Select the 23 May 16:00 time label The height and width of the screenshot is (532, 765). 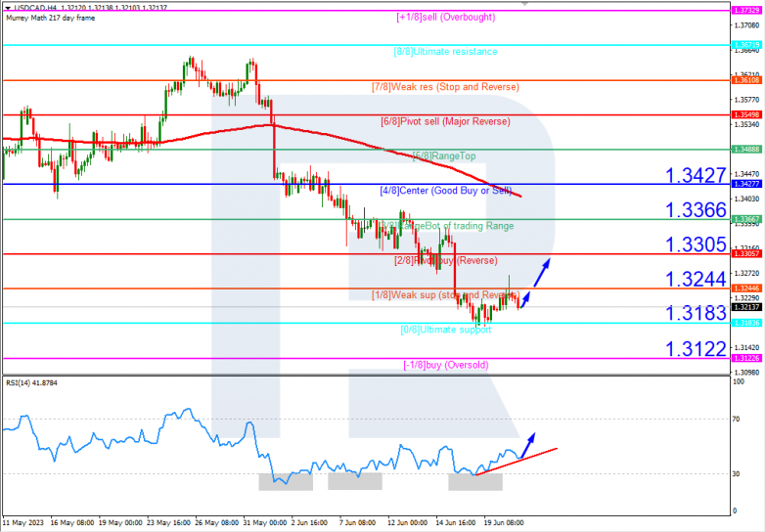tap(169, 523)
